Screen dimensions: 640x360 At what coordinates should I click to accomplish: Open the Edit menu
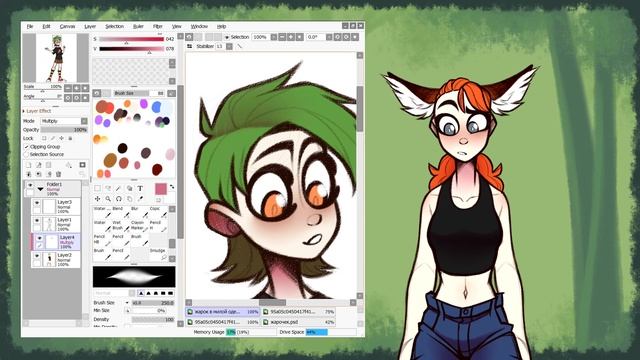pos(47,26)
